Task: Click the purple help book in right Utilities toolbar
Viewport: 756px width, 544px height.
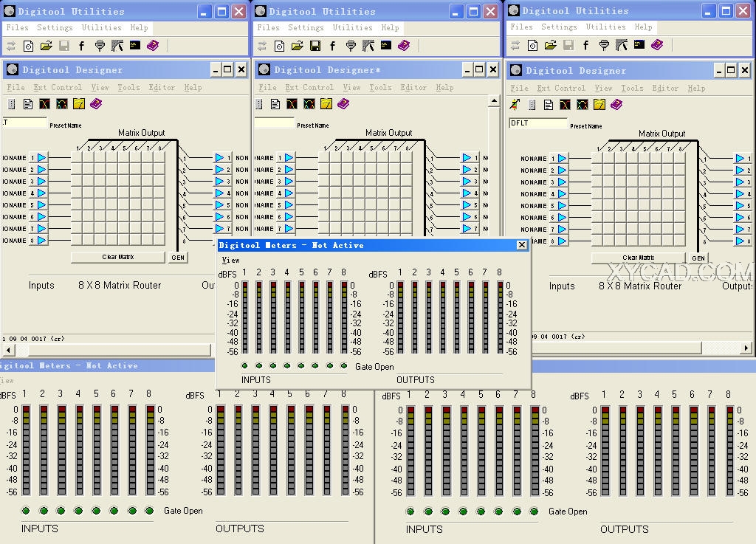Action: (657, 45)
